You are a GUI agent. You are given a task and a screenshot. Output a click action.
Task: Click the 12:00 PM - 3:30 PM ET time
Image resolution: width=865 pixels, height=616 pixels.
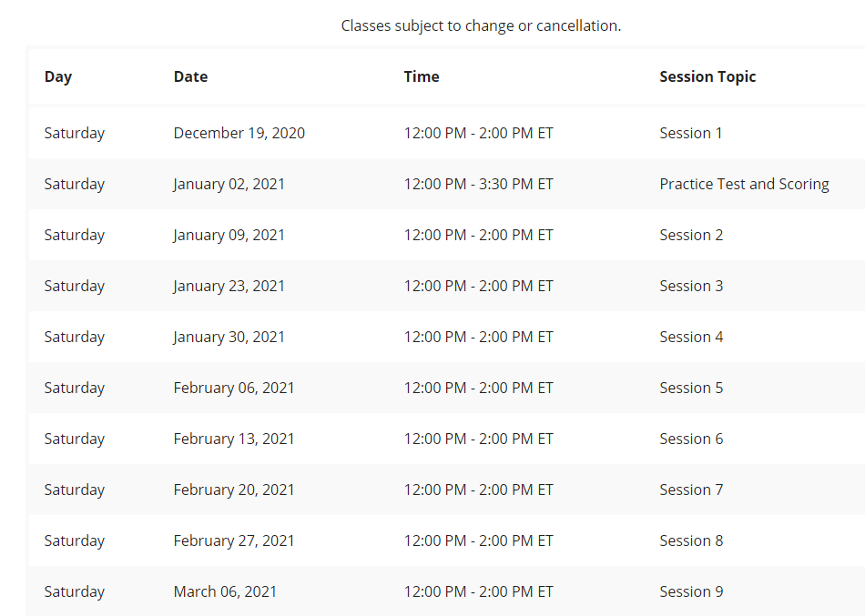[478, 184]
